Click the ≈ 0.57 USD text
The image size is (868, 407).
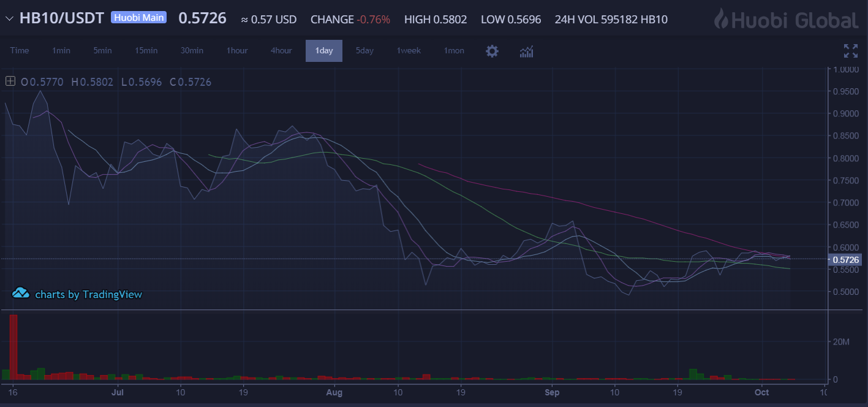click(269, 20)
